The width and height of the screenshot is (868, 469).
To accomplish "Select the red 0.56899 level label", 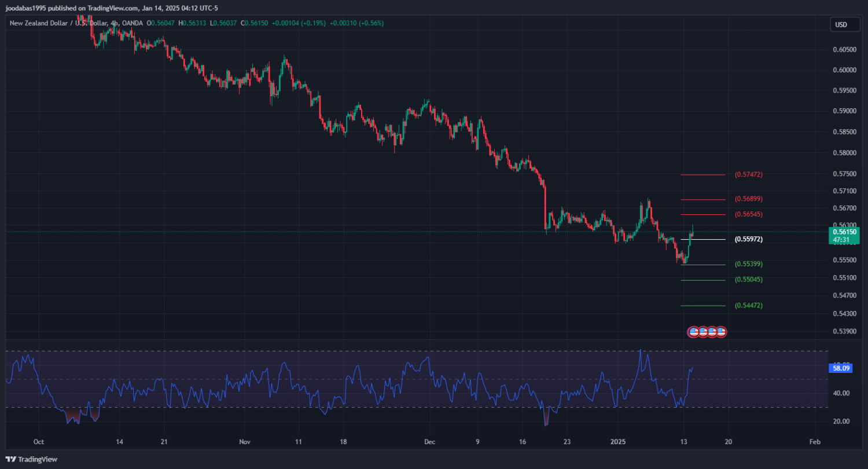I will pos(748,199).
